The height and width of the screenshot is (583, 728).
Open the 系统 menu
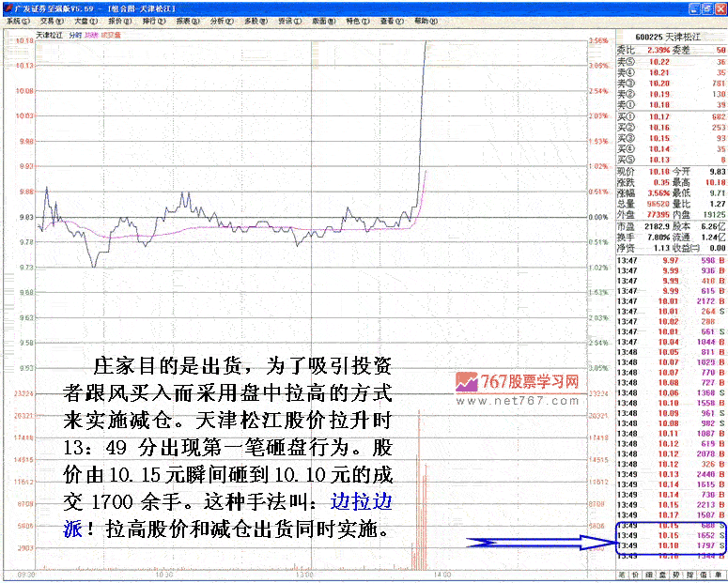pos(16,20)
